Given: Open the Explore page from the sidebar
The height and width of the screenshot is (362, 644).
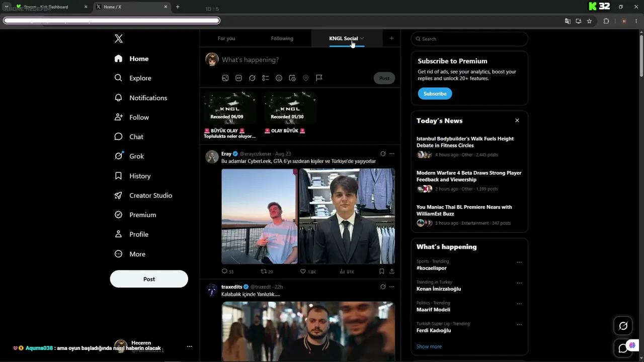Looking at the screenshot, I should pyautogui.click(x=133, y=78).
